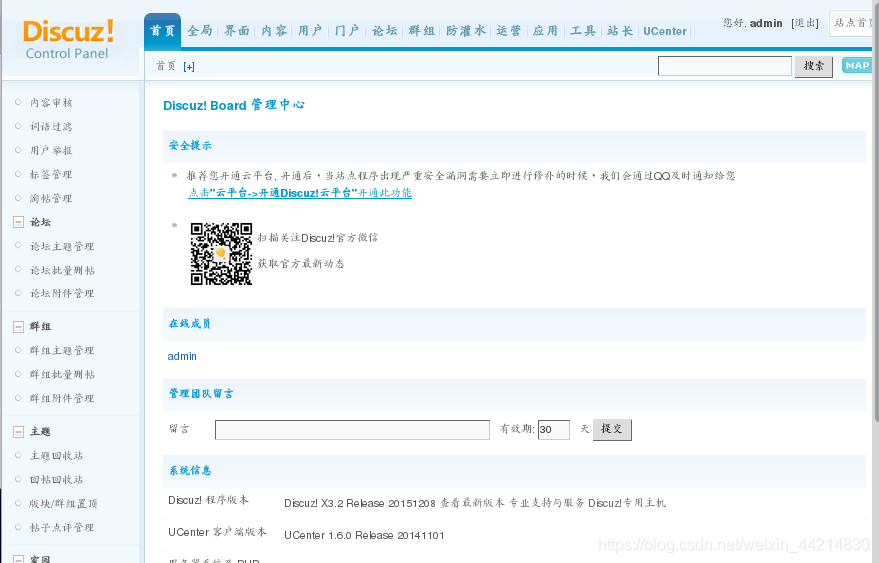This screenshot has width=879, height=563.
Task: Switch to the 全局 tab
Action: [200, 31]
